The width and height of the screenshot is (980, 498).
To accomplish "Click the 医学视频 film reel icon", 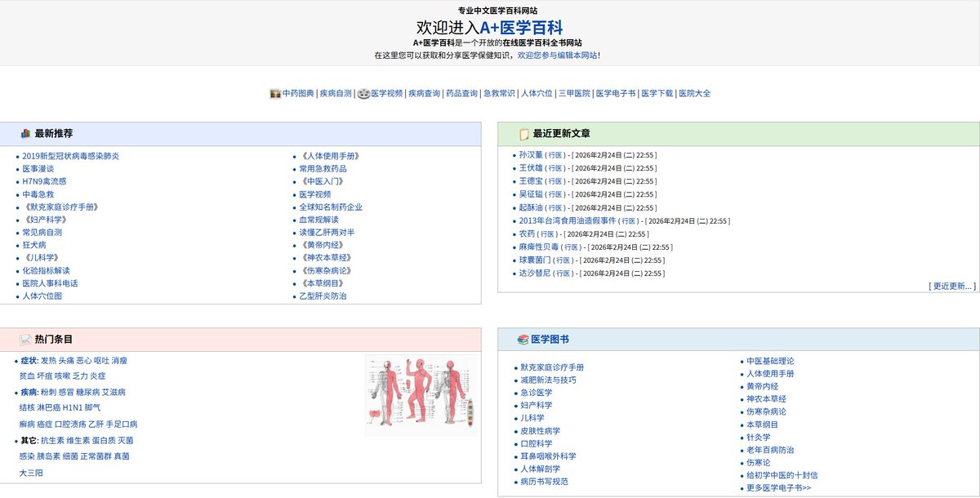I will tap(363, 92).
